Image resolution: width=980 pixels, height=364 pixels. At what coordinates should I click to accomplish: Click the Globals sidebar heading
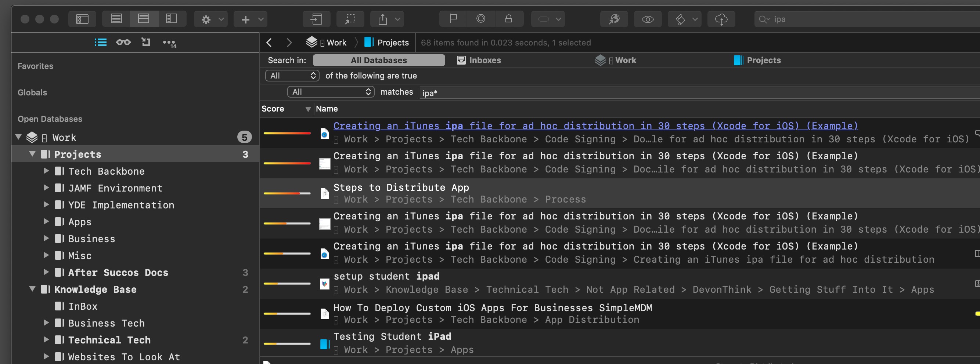pos(32,92)
